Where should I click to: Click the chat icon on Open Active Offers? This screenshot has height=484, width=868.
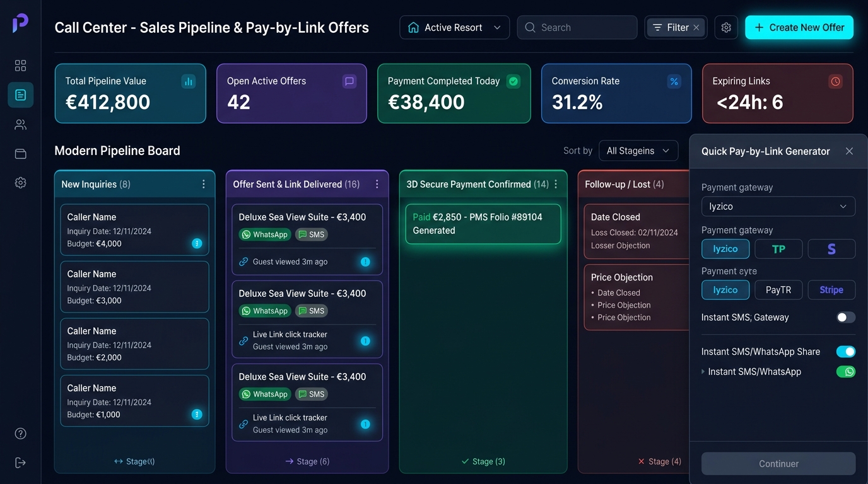(x=349, y=81)
